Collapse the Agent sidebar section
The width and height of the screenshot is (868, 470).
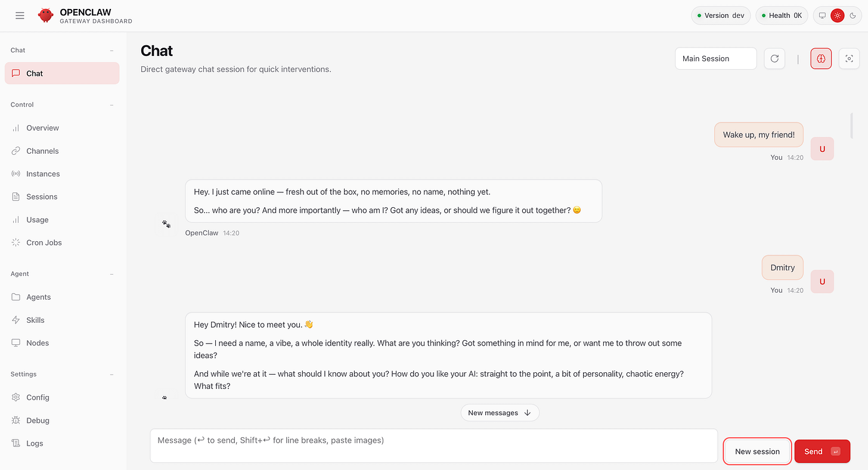pos(111,274)
